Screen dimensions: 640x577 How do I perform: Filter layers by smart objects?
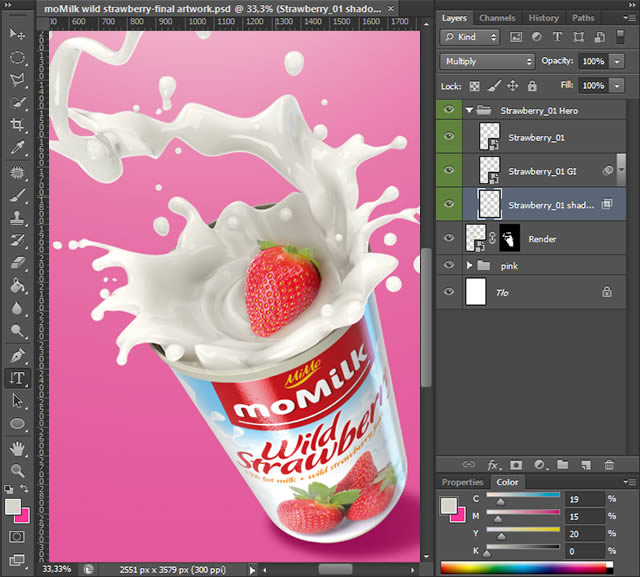599,37
